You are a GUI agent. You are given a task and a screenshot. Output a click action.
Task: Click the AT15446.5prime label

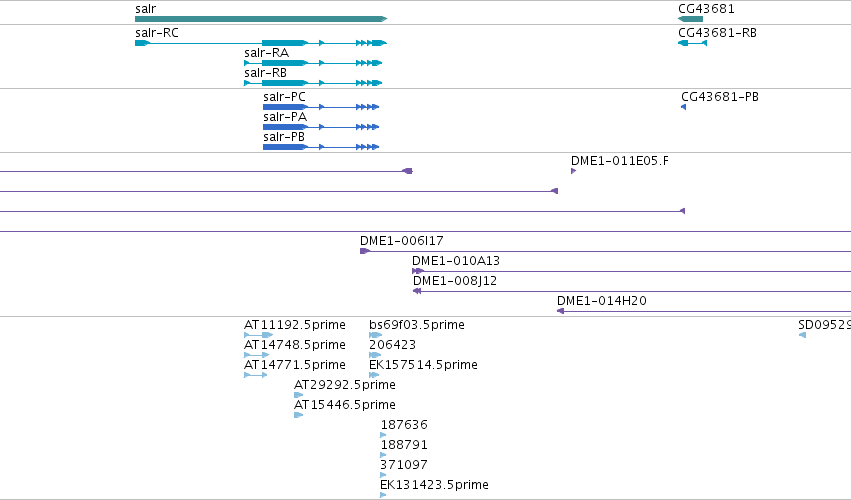345,405
